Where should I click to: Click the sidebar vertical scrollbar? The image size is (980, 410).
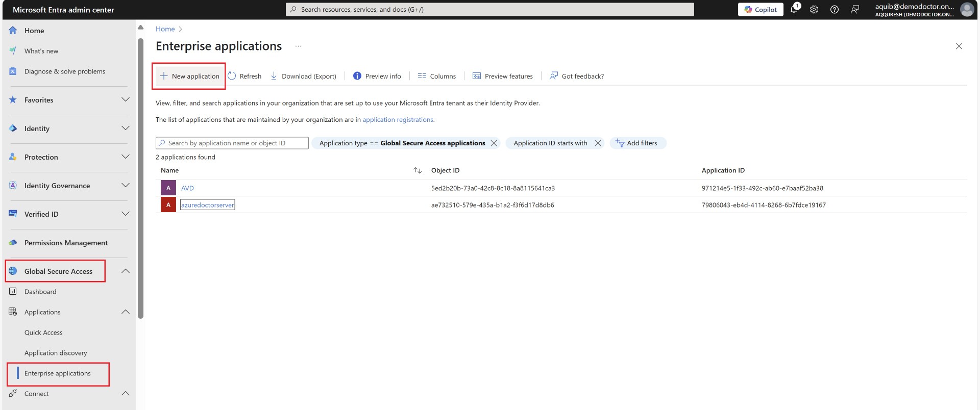141,178
